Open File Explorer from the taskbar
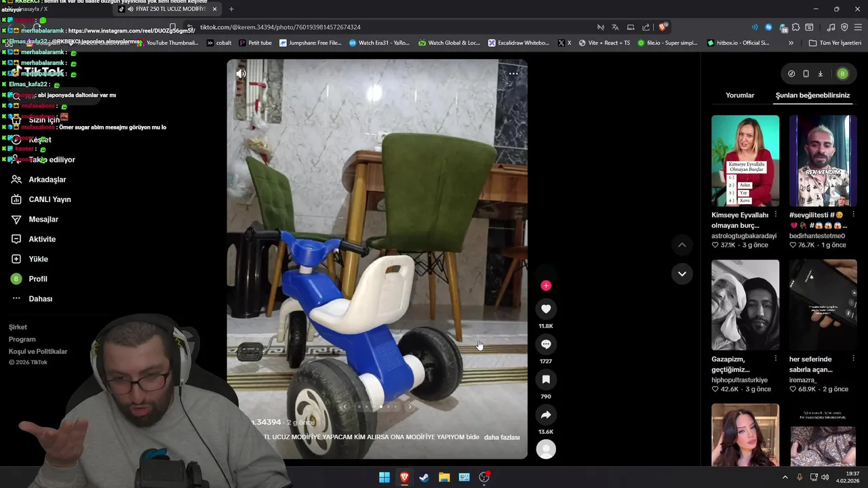868x488 pixels. pyautogui.click(x=444, y=477)
